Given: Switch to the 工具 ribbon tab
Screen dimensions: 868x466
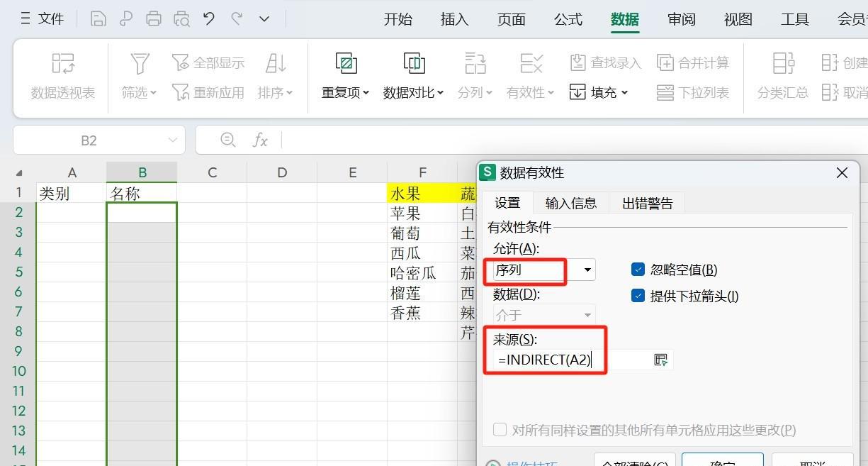Looking at the screenshot, I should (795, 20).
